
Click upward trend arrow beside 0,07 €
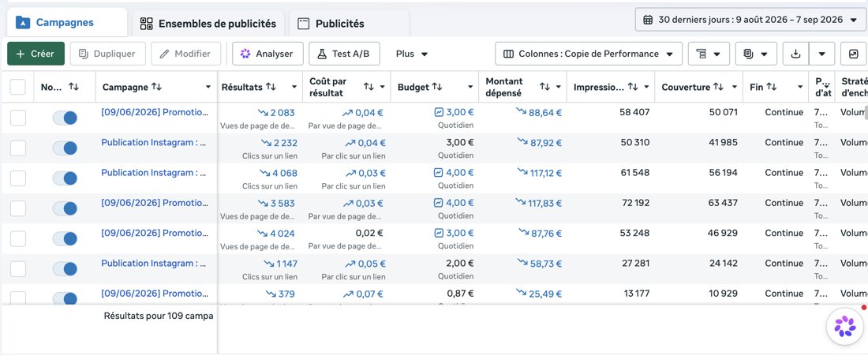click(348, 294)
